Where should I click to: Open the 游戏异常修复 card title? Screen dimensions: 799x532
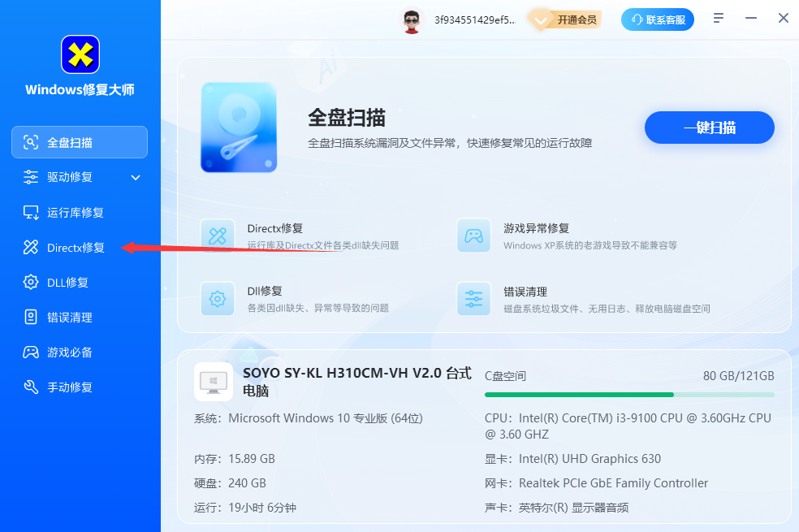point(536,228)
